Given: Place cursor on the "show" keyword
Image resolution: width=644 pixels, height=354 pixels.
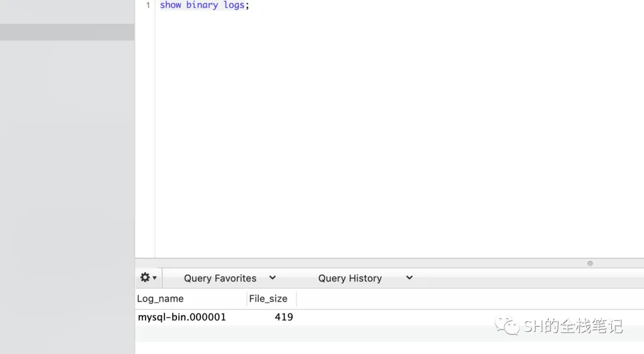Looking at the screenshot, I should point(171,5).
